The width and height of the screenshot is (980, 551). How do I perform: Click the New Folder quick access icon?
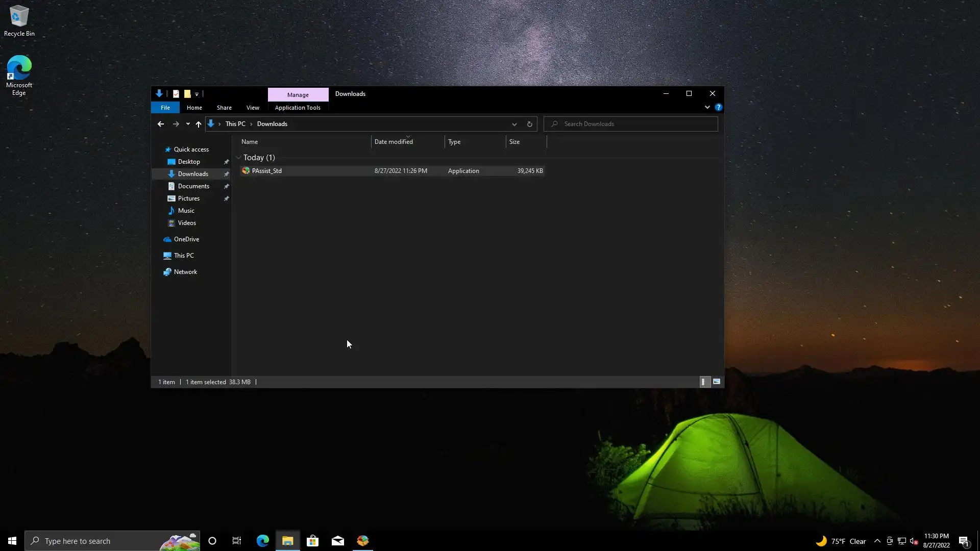tap(187, 94)
